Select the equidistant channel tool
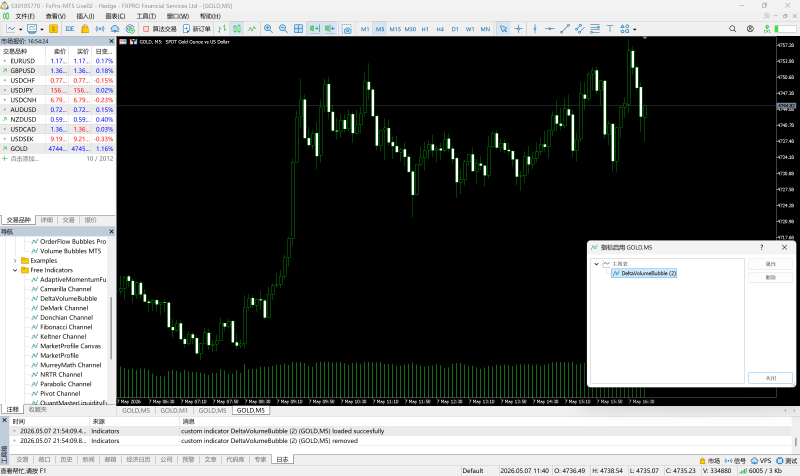 pos(580,29)
